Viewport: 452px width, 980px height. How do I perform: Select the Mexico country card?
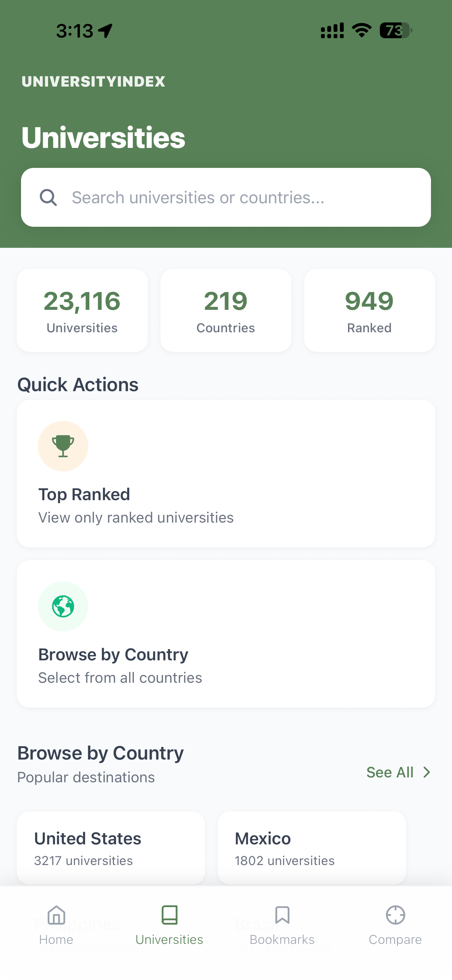311,848
